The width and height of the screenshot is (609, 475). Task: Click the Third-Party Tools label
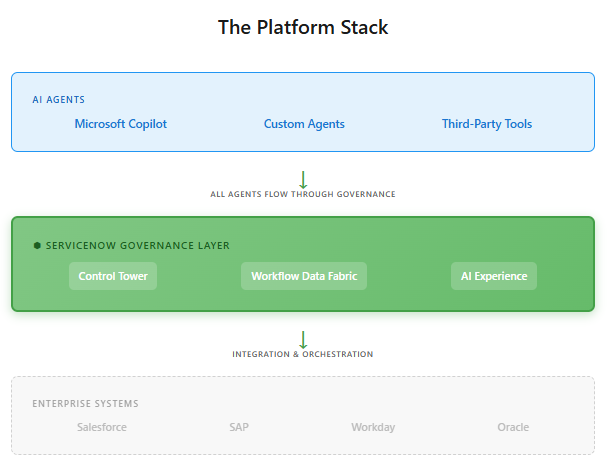(487, 124)
